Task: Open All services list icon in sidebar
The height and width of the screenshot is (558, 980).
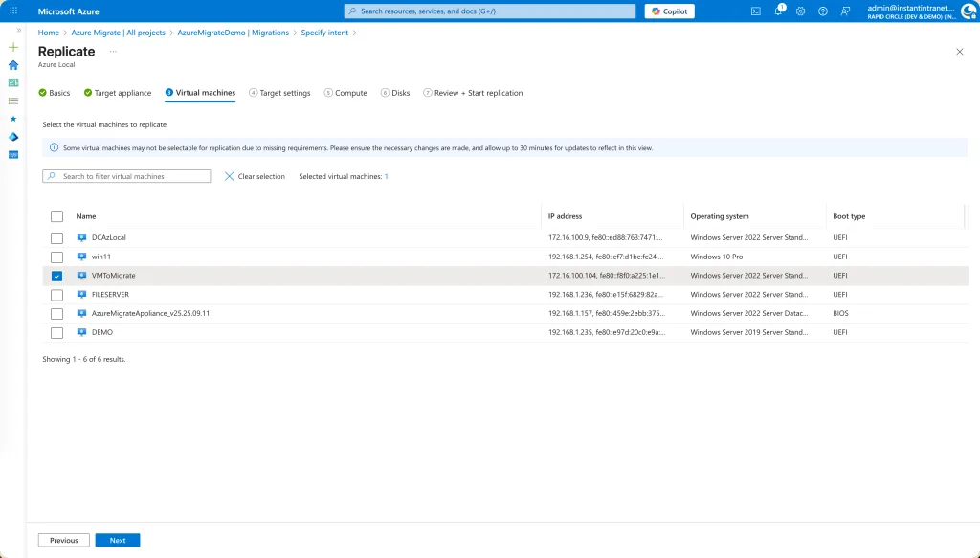Action: tap(13, 100)
